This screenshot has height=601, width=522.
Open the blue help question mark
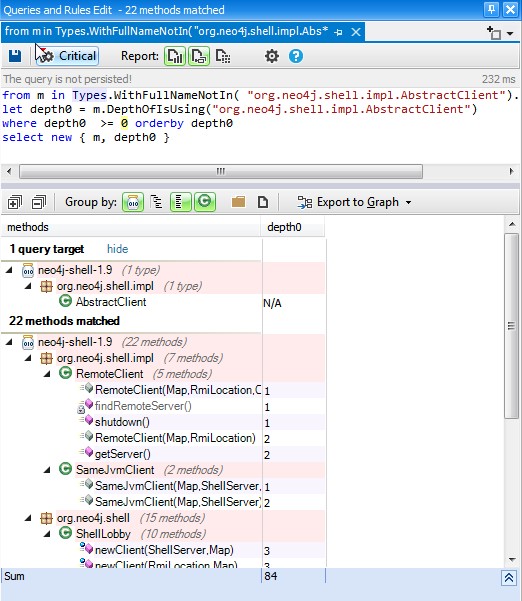pos(295,56)
